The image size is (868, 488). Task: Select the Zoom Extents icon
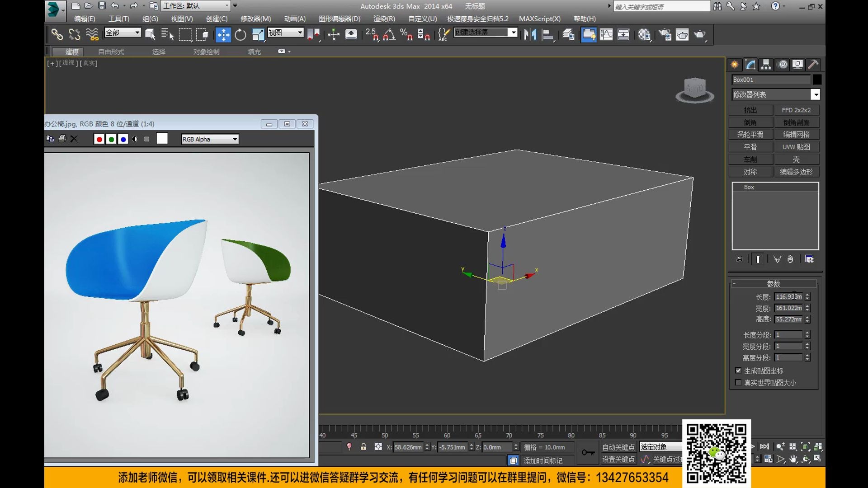click(x=806, y=446)
